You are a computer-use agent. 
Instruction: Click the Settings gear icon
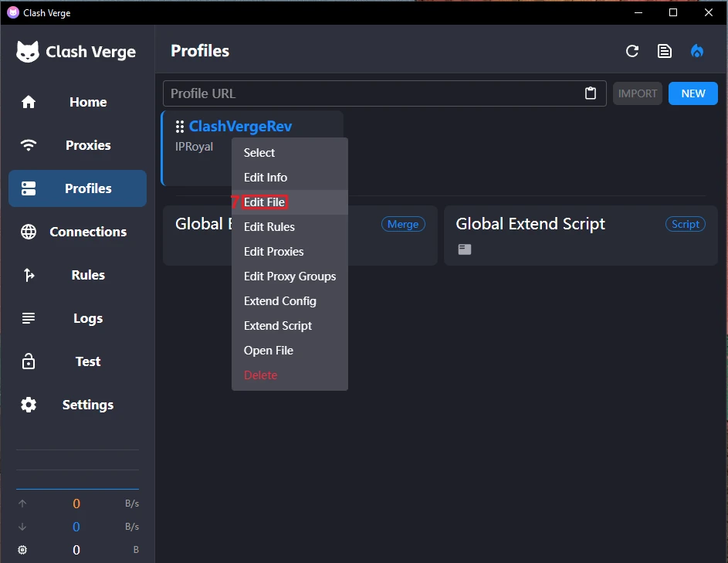pyautogui.click(x=29, y=405)
